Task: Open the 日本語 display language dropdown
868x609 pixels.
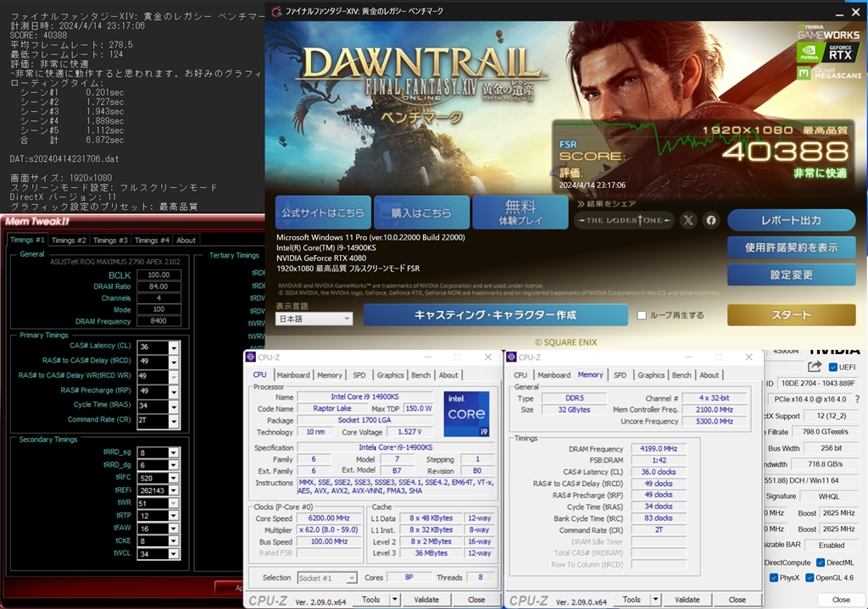Action: pyautogui.click(x=314, y=318)
